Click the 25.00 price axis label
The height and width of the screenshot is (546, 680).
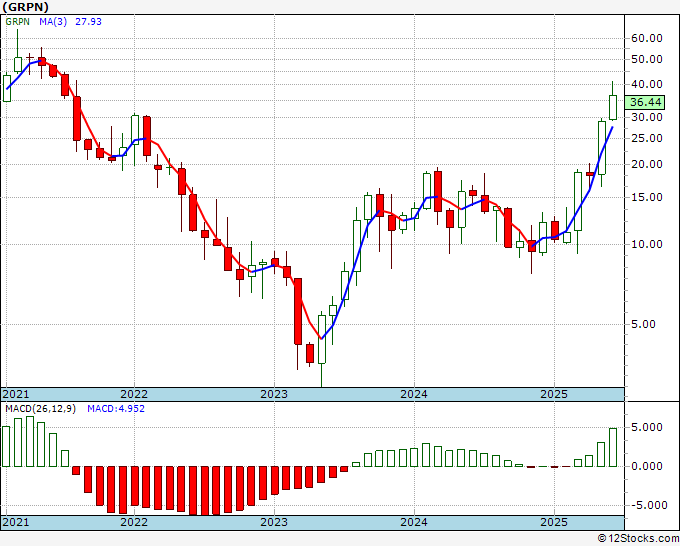pyautogui.click(x=647, y=138)
